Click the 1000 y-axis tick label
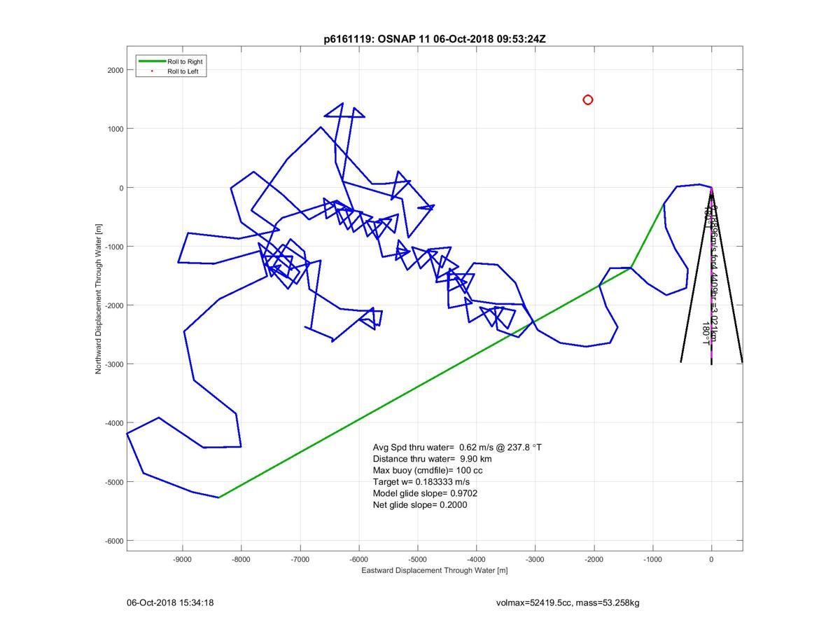Image resolution: width=840 pixels, height=620 pixels. tap(116, 129)
